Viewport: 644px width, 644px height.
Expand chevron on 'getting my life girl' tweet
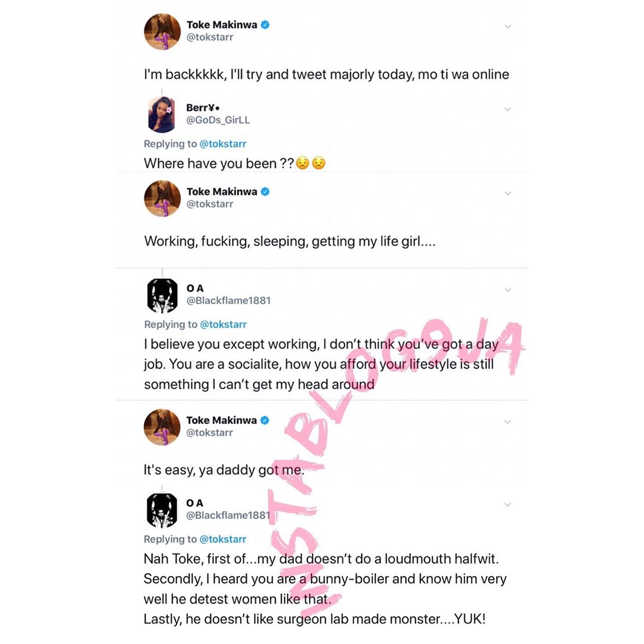(507, 193)
